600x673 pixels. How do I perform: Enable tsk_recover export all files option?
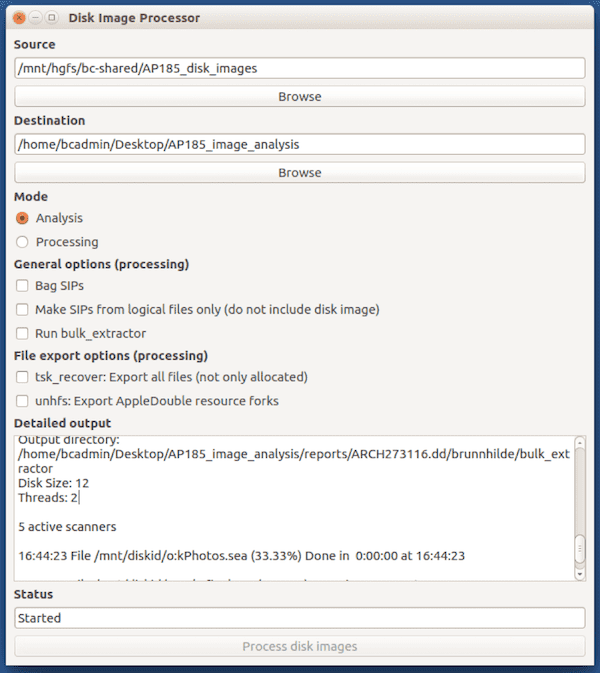[22, 377]
